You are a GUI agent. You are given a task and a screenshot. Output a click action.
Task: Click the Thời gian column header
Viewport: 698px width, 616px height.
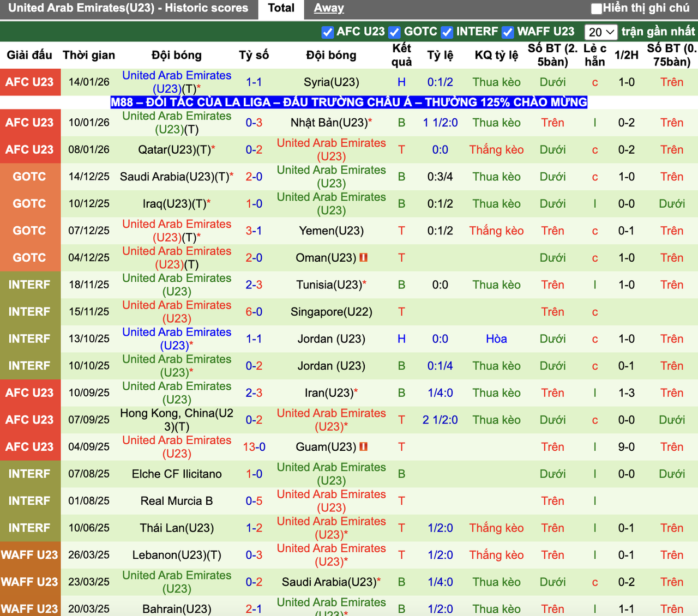tap(89, 55)
